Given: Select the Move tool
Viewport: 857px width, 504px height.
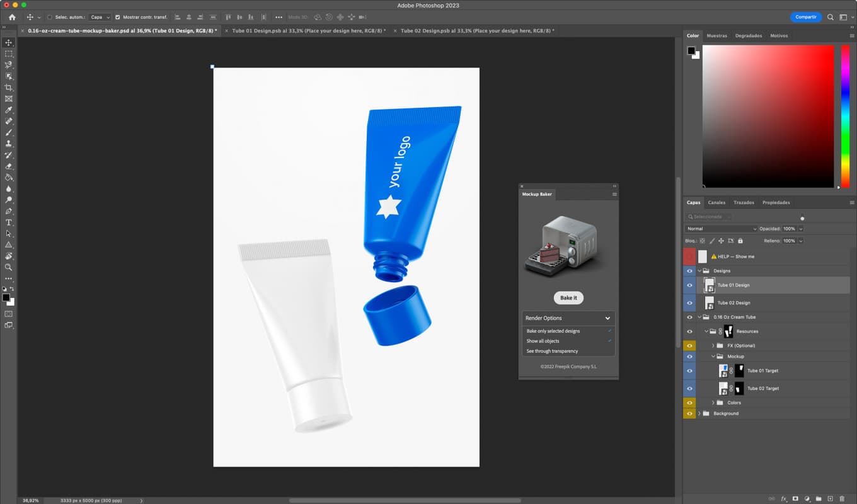Looking at the screenshot, I should click(x=9, y=42).
